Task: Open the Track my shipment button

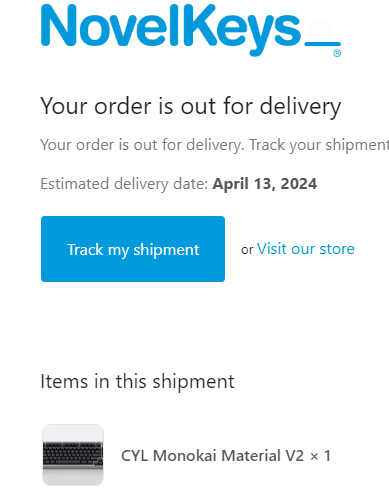Action: 133,249
